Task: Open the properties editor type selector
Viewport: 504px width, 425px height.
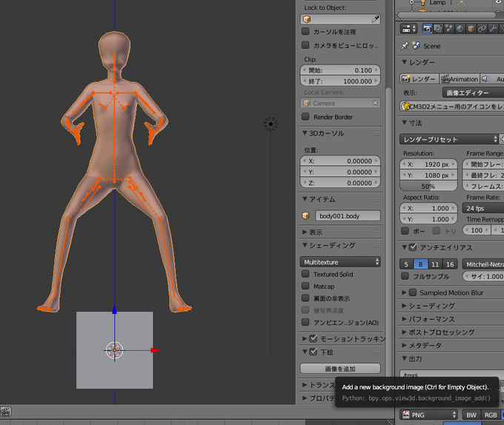Action: [408, 29]
